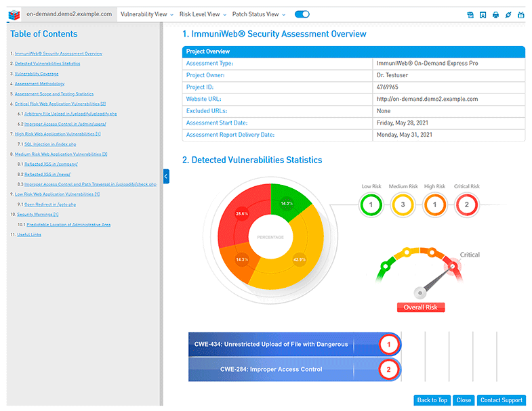Image resolution: width=532 pixels, height=411 pixels.
Task: Open the Patch Status View dropdown
Action: 258,14
